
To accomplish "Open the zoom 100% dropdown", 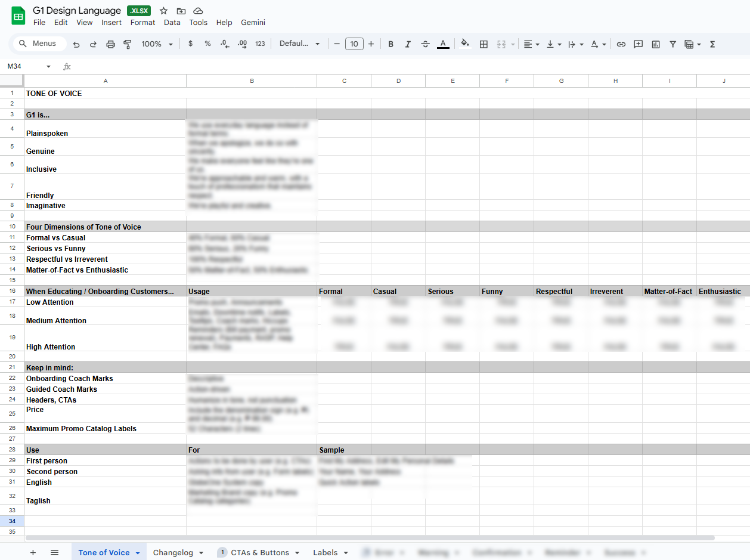I will [157, 44].
